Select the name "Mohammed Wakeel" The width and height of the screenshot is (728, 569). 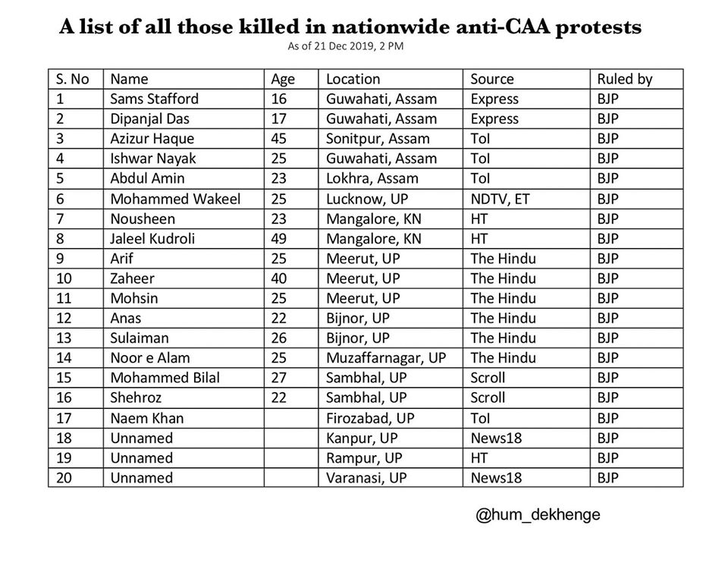176,199
